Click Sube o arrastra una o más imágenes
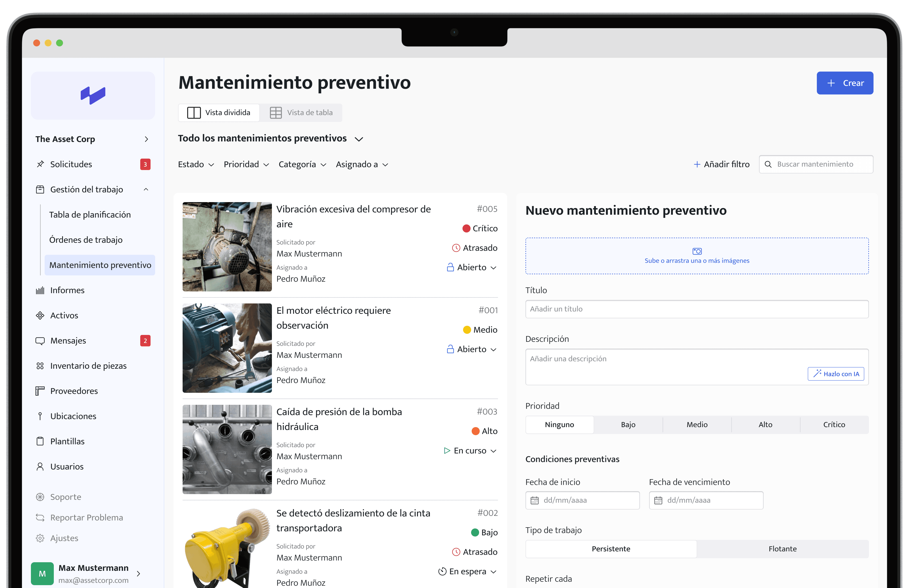 (x=697, y=256)
